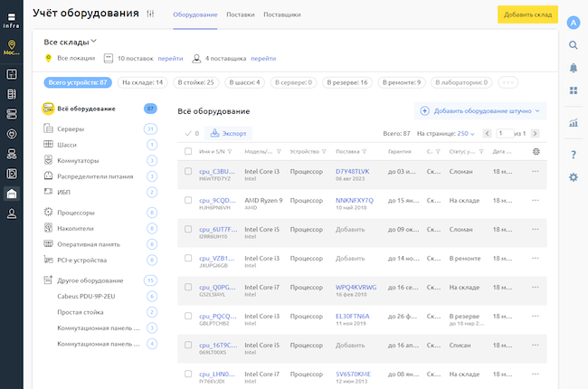
Task: Change На странице 250 page size
Action: tap(466, 133)
